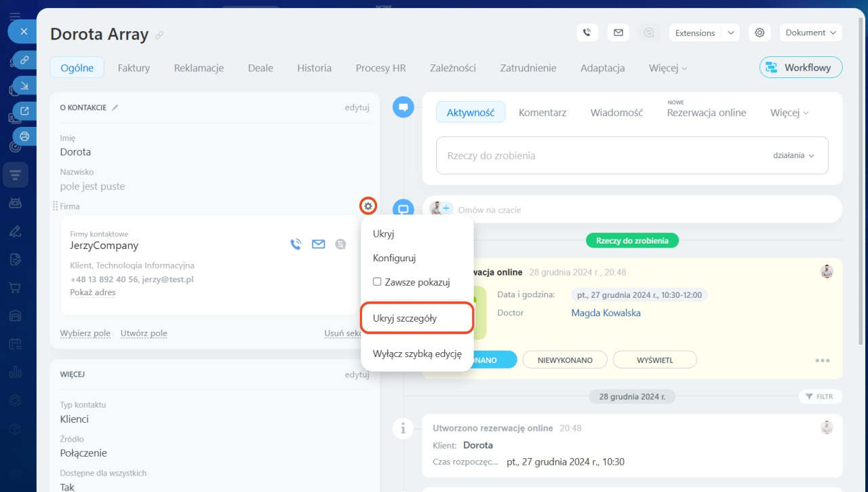
Task: Click pencil icon next to O KONTAKCIE
Action: pyautogui.click(x=115, y=107)
